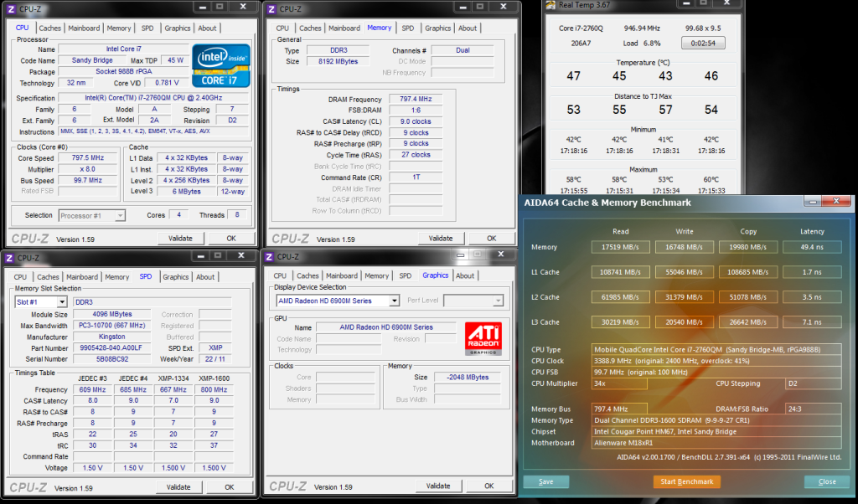Viewport: 858px width, 504px height.
Task: Click the Max TDP 45 W value
Action: (176, 60)
